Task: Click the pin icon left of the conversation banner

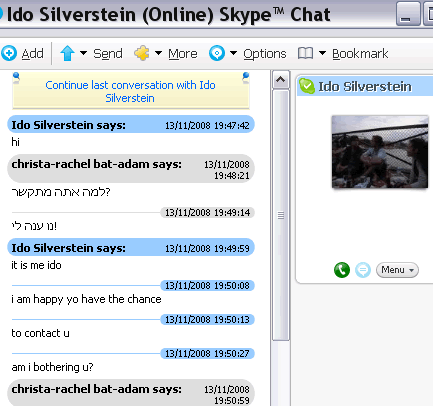Action: click(x=16, y=78)
